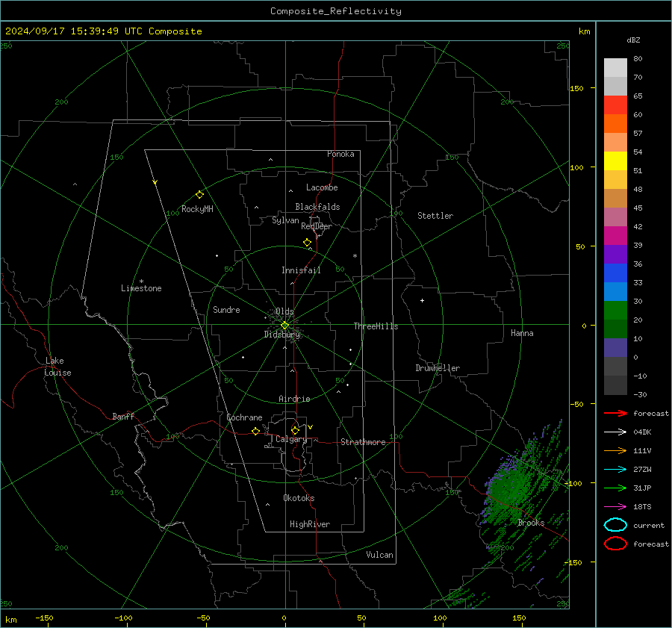Click the Didsbury label
The height and width of the screenshot is (628, 672).
coord(282,335)
